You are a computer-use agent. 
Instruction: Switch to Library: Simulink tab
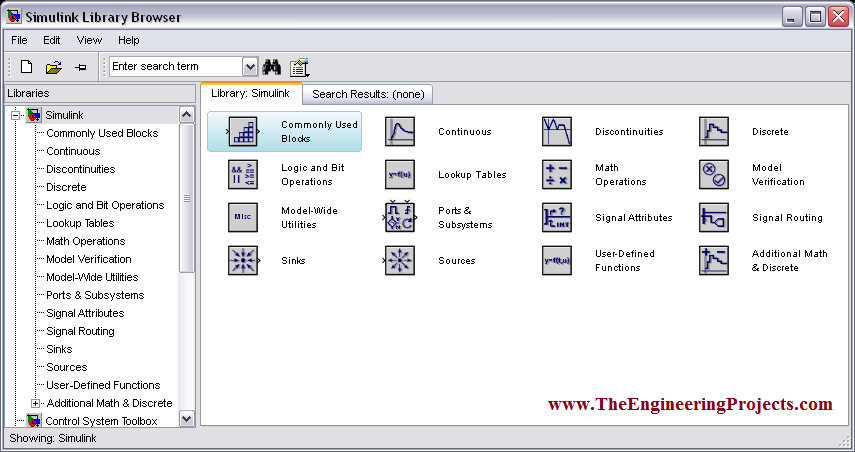coord(251,93)
